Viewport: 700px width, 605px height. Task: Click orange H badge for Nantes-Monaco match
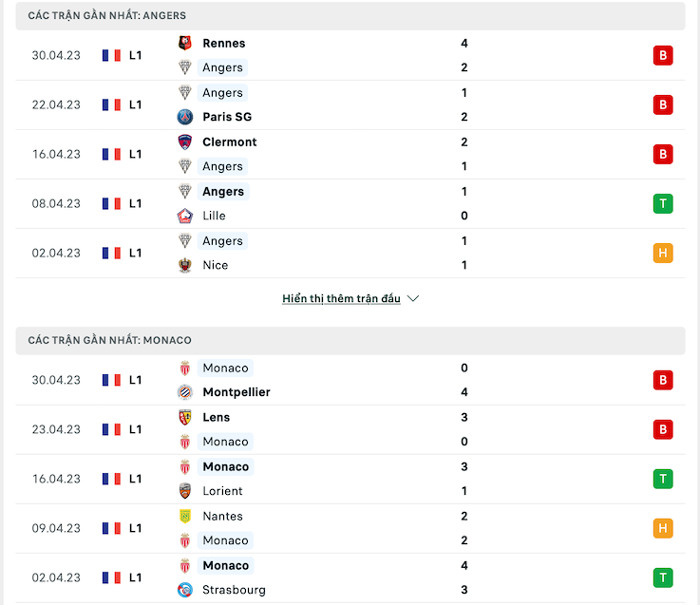[663, 528]
